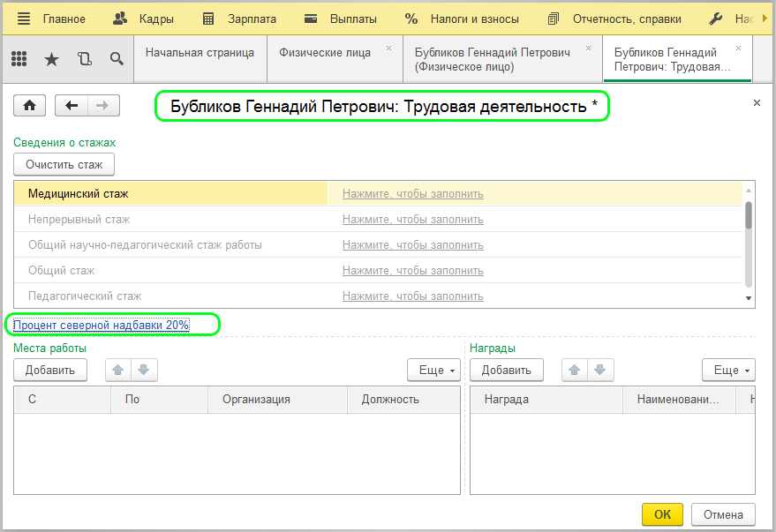Image resolution: width=776 pixels, height=532 pixels.
Task: Add a workplace with Добавить button
Action: click(50, 370)
